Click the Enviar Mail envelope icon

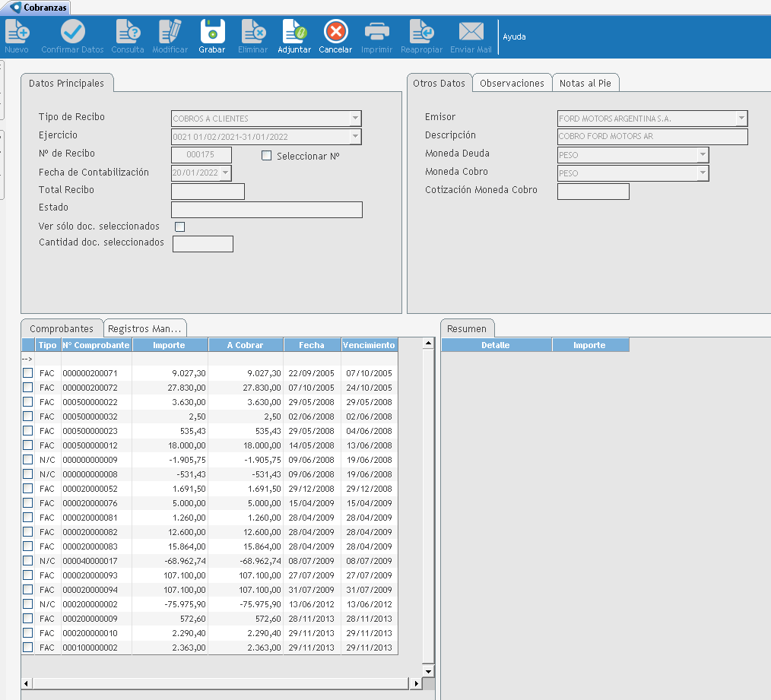tap(471, 32)
